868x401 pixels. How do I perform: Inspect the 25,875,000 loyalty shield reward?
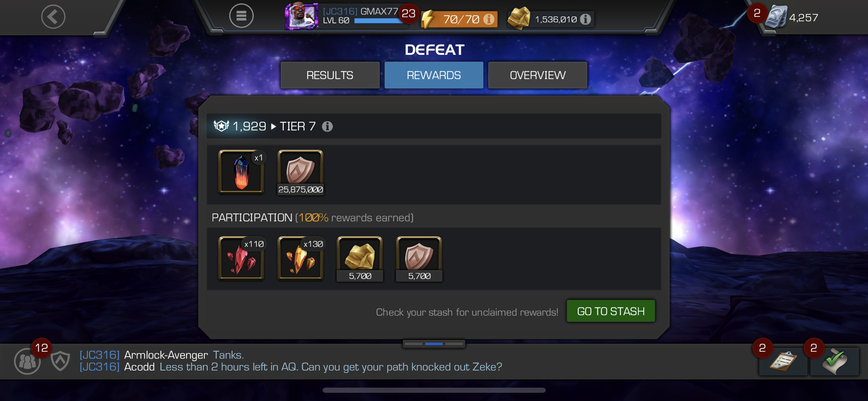coord(300,172)
